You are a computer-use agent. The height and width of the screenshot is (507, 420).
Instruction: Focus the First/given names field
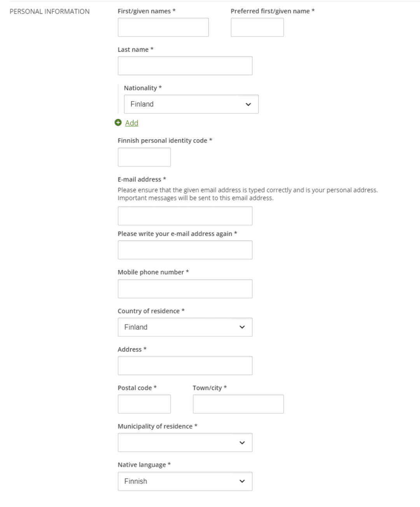(x=163, y=27)
